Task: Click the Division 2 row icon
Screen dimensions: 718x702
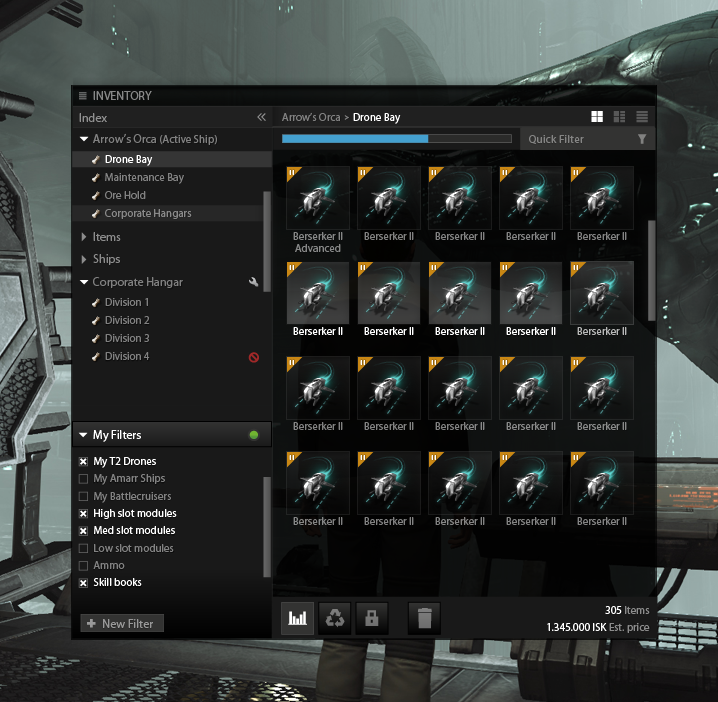Action: [x=96, y=321]
